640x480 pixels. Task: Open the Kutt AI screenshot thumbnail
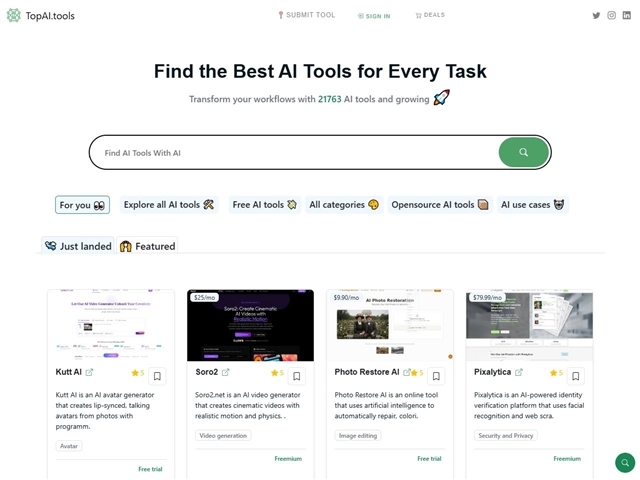111,326
